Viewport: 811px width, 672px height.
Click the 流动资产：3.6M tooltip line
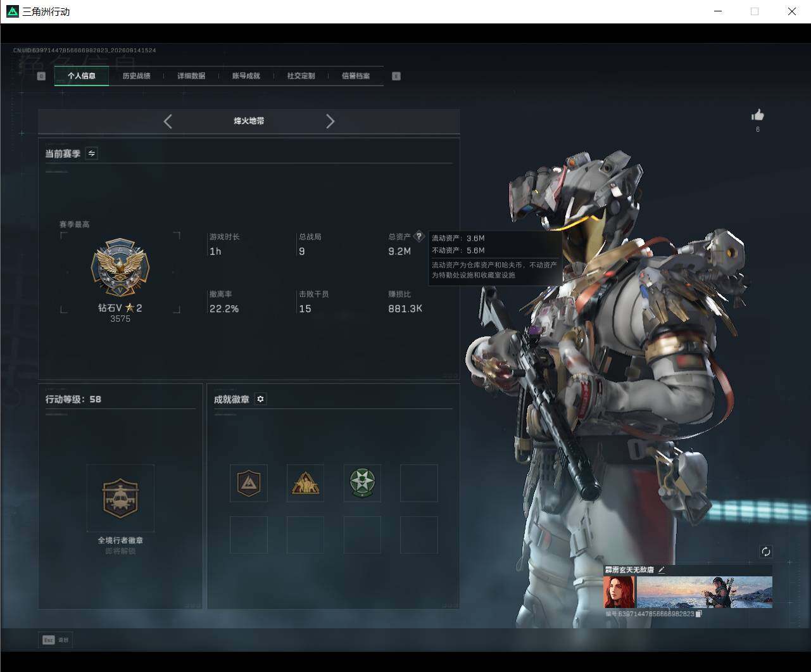click(x=458, y=238)
